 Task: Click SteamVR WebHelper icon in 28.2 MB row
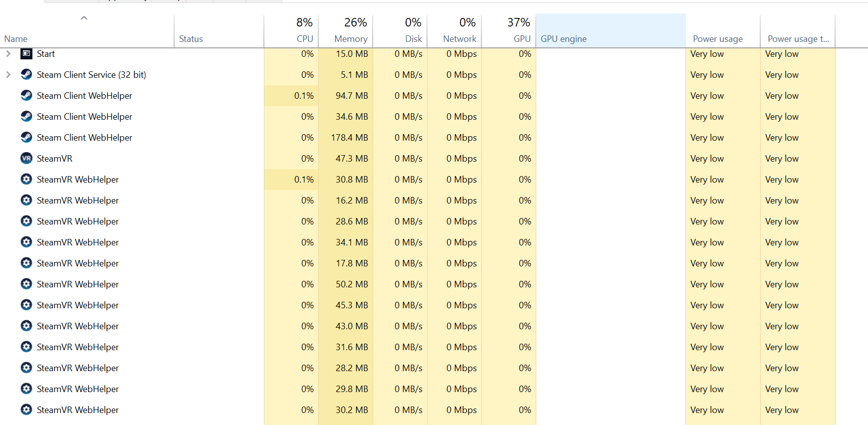26,368
